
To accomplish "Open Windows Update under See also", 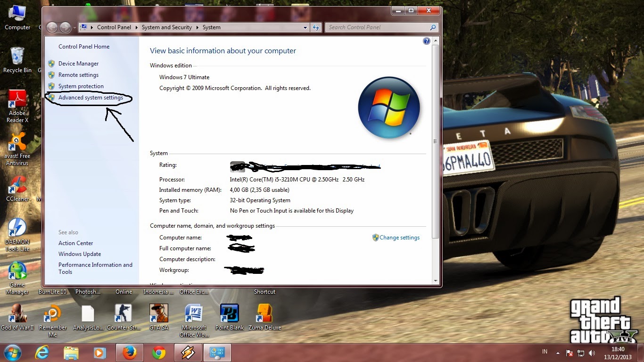I will coord(80,254).
